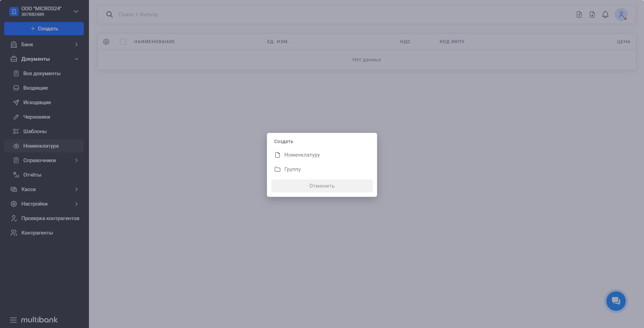
Task: Open table column settings gear
Action: click(x=106, y=42)
